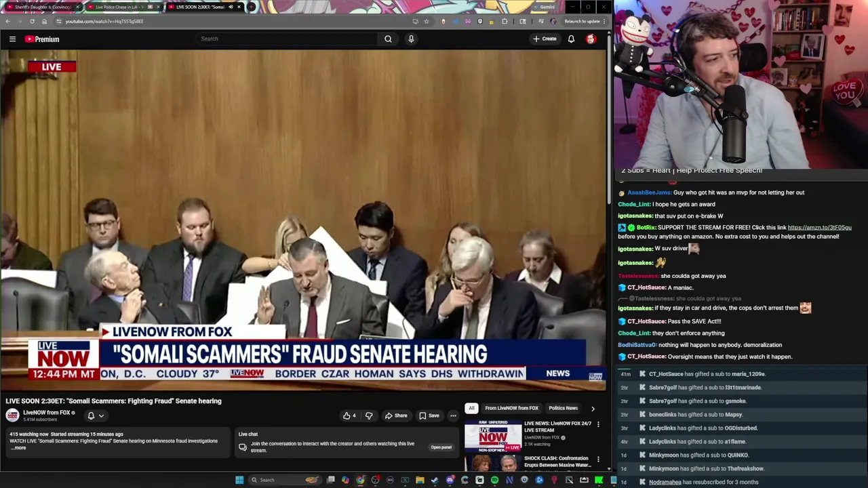868x488 pixels.
Task: Select the Politics News chip
Action: pyautogui.click(x=563, y=409)
